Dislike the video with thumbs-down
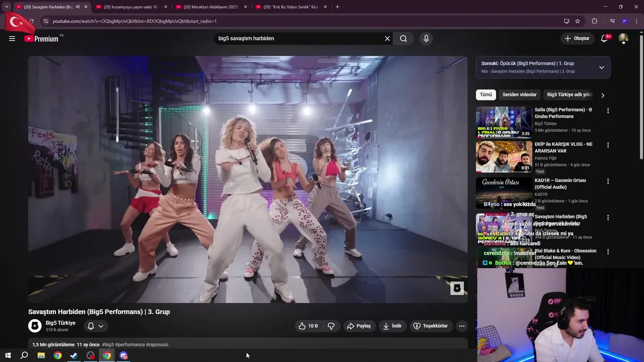This screenshot has height=362, width=644. pos(331,326)
